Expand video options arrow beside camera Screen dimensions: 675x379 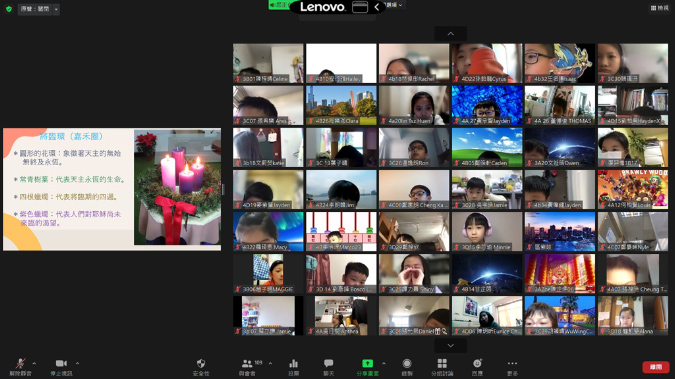pyautogui.click(x=77, y=363)
